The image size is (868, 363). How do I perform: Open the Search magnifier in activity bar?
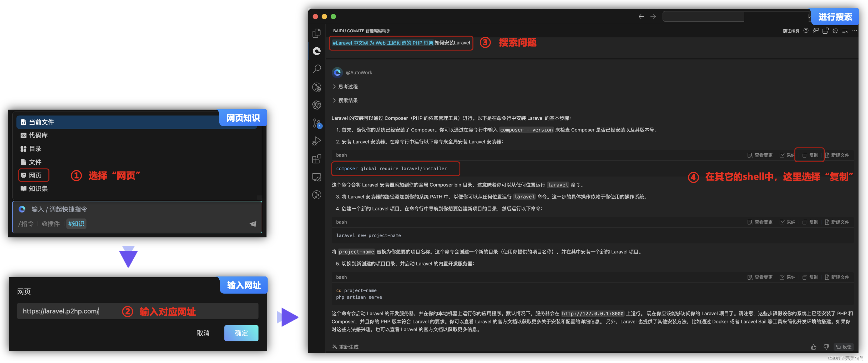(x=316, y=69)
